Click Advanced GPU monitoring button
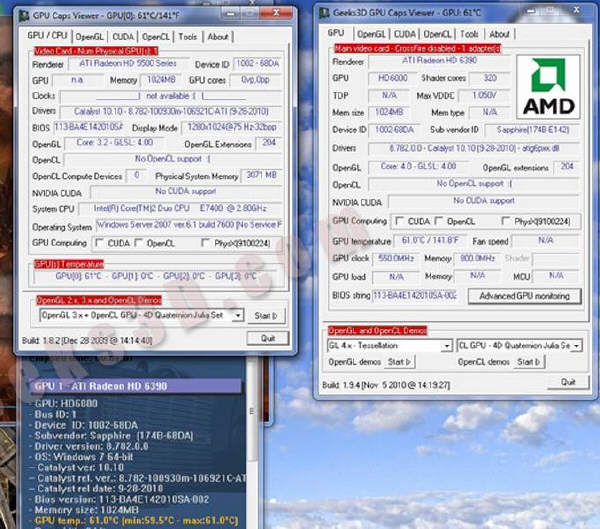This screenshot has height=529, width=600. [525, 296]
